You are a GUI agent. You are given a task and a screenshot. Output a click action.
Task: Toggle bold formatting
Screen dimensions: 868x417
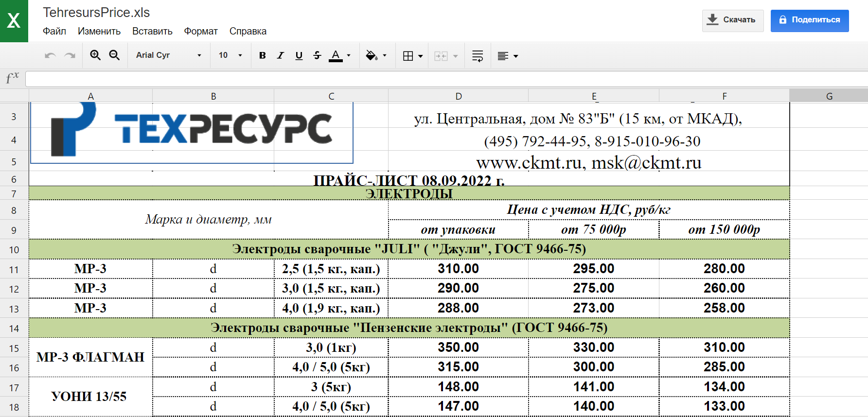(263, 55)
